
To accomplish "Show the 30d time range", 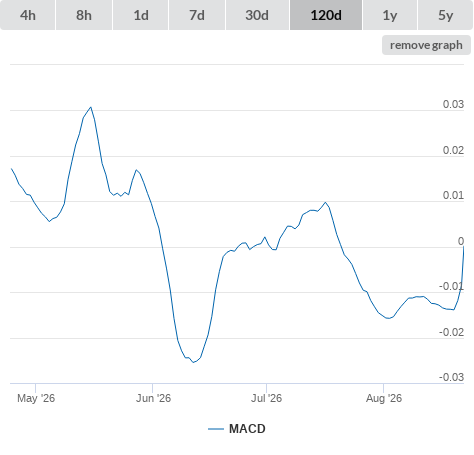I will [257, 15].
